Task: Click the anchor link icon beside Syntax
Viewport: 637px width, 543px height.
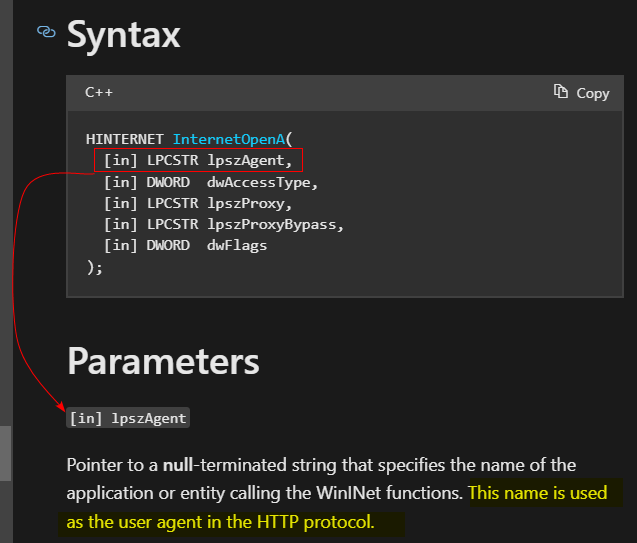Action: (46, 32)
